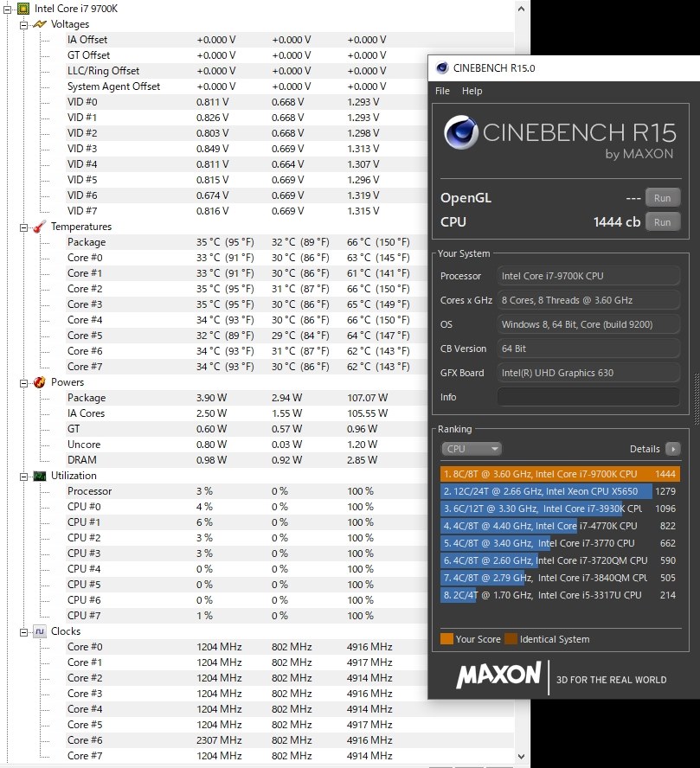The image size is (700, 768).
Task: Click the Cores x GHz field
Action: 588,300
